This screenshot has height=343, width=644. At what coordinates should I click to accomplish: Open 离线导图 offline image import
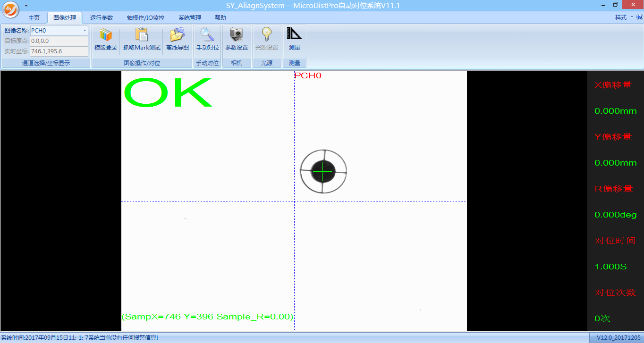[x=178, y=40]
